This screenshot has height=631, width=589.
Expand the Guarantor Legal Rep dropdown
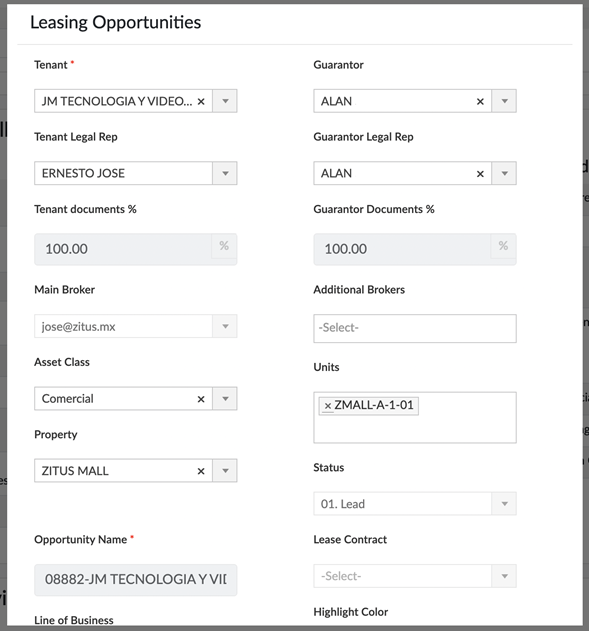pos(504,173)
